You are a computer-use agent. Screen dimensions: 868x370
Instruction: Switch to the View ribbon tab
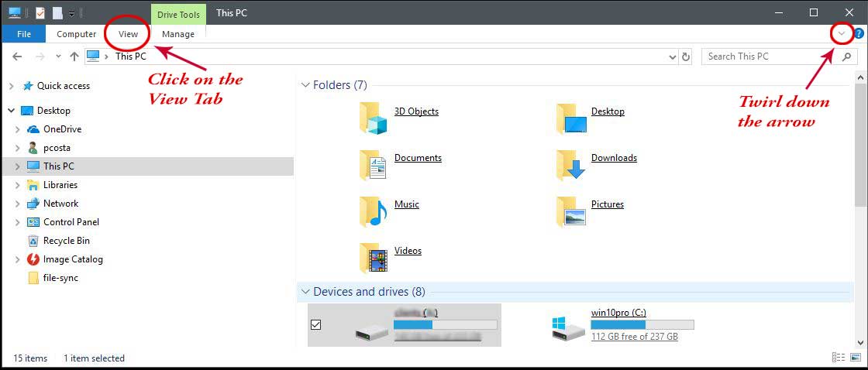coord(128,34)
